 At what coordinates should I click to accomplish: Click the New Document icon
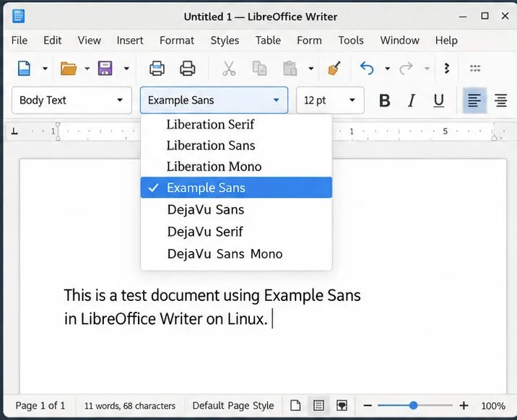(24, 69)
